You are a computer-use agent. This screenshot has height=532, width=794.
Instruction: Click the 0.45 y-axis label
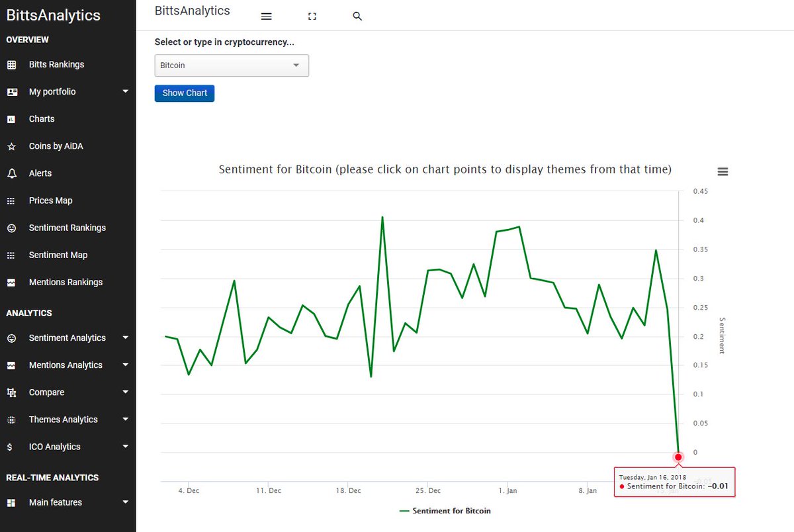click(700, 192)
